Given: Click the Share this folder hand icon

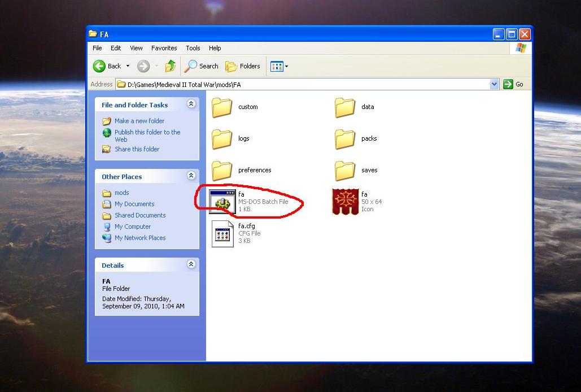Looking at the screenshot, I should coord(107,149).
